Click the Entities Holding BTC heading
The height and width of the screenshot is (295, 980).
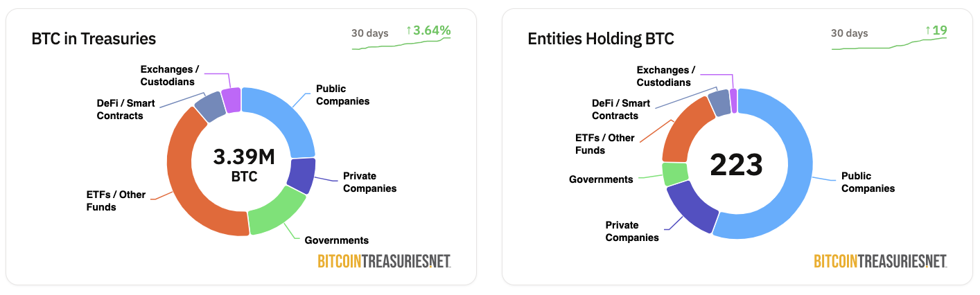(601, 39)
